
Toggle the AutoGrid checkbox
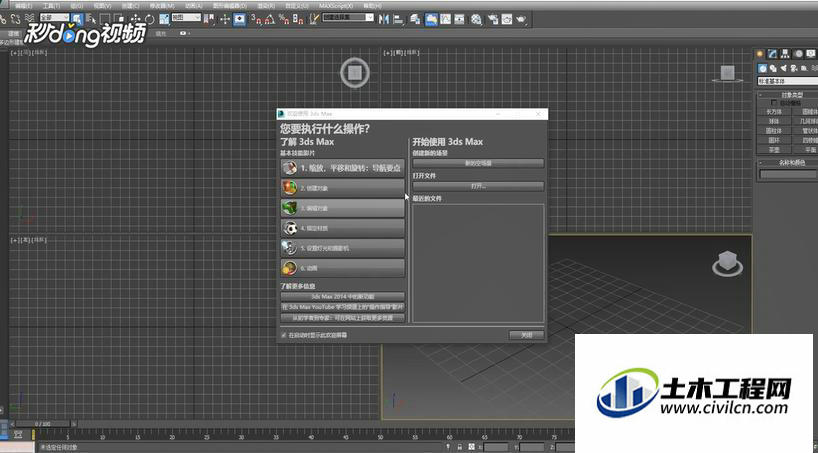pos(774,102)
